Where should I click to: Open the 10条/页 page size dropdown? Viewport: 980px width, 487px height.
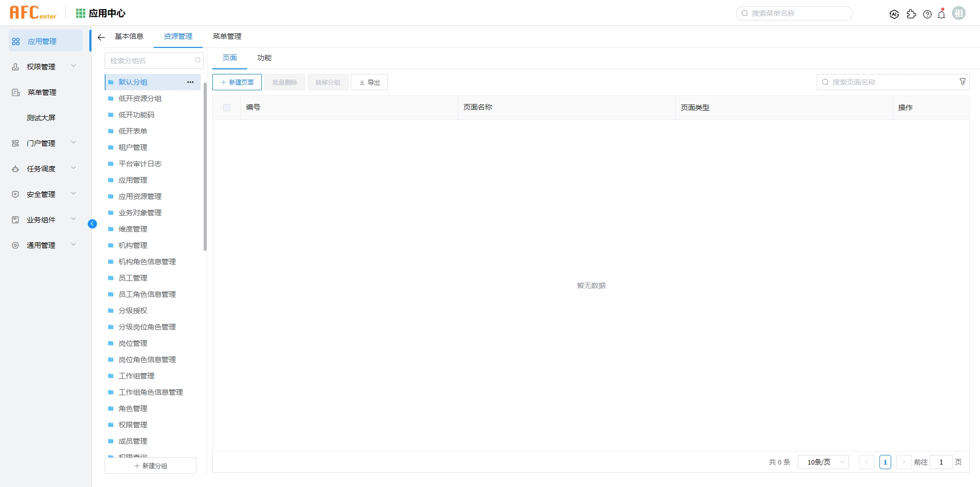tap(823, 462)
